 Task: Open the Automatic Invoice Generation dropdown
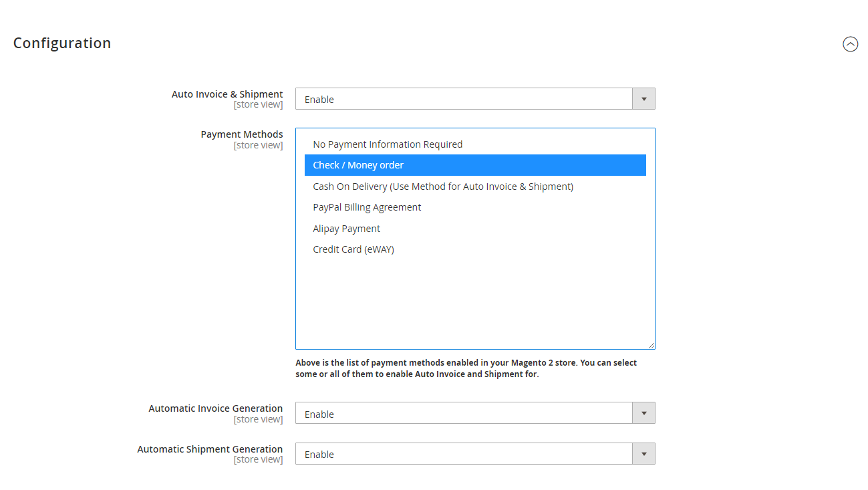(643, 412)
